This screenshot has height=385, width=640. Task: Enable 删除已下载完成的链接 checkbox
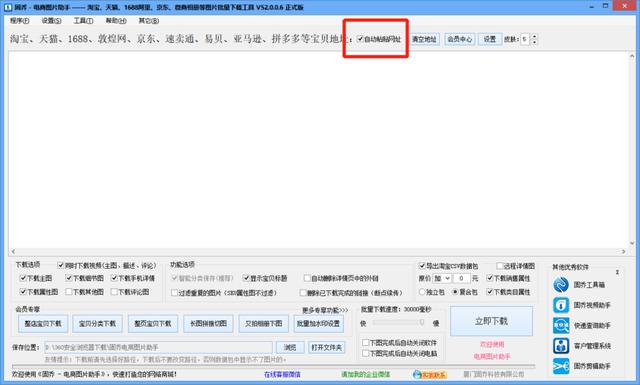[x=303, y=293]
